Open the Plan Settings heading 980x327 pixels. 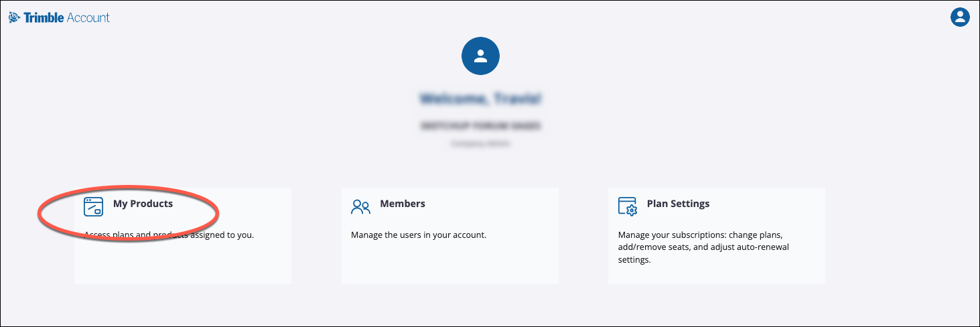coord(678,204)
